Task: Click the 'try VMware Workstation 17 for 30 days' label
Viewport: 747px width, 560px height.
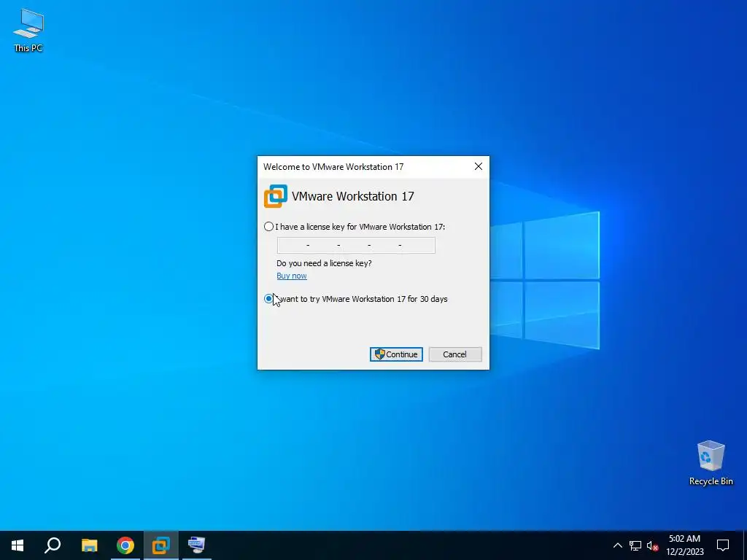Action: click(363, 299)
